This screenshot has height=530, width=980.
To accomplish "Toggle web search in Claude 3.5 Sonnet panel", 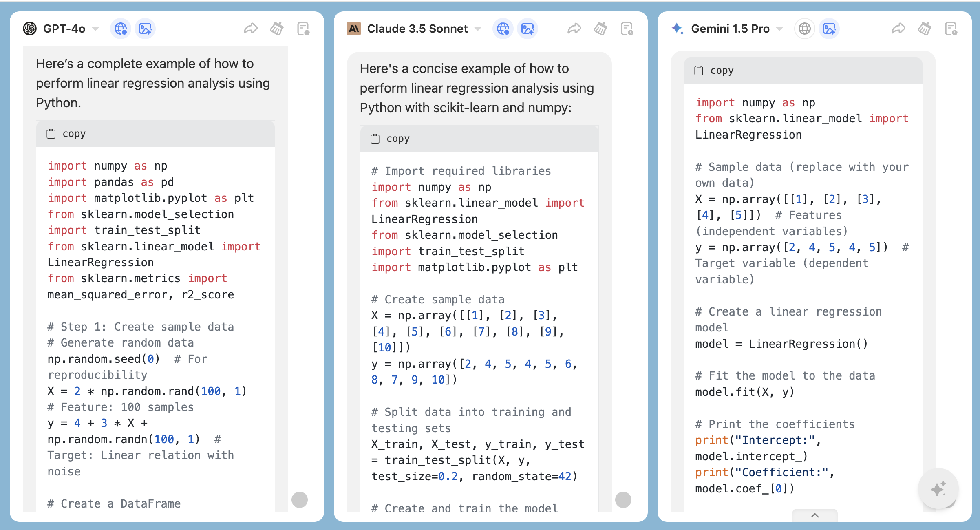I will pyautogui.click(x=503, y=29).
